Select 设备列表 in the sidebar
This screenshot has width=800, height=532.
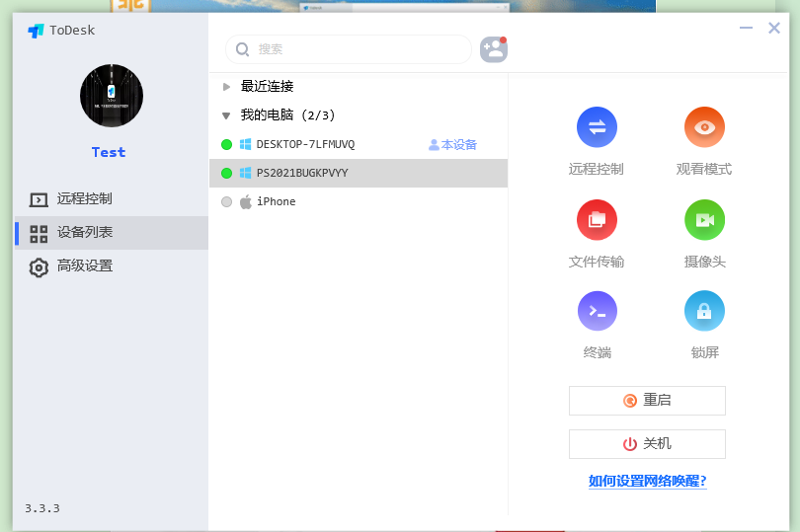point(112,233)
